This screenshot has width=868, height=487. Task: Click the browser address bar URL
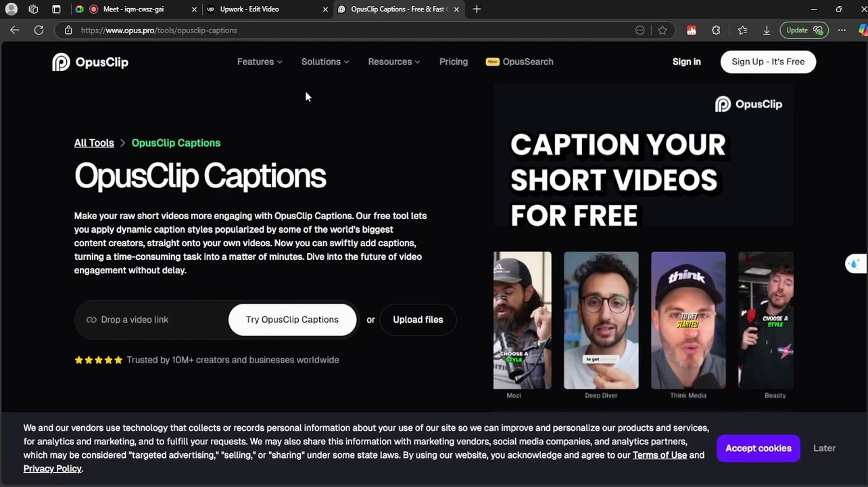coord(159,30)
